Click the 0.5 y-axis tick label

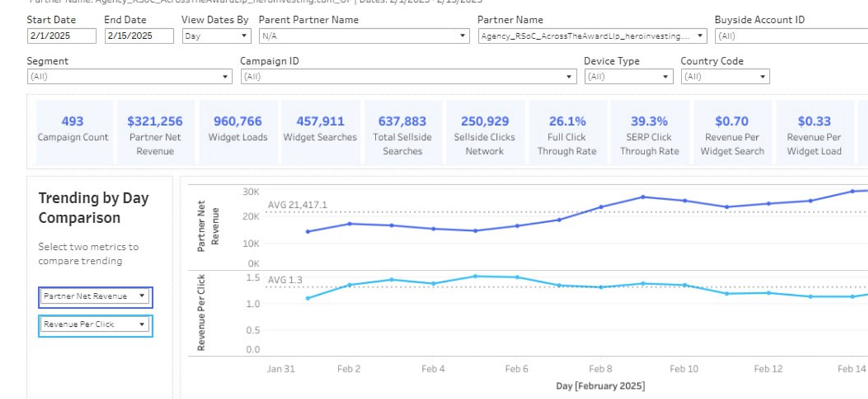tap(253, 330)
